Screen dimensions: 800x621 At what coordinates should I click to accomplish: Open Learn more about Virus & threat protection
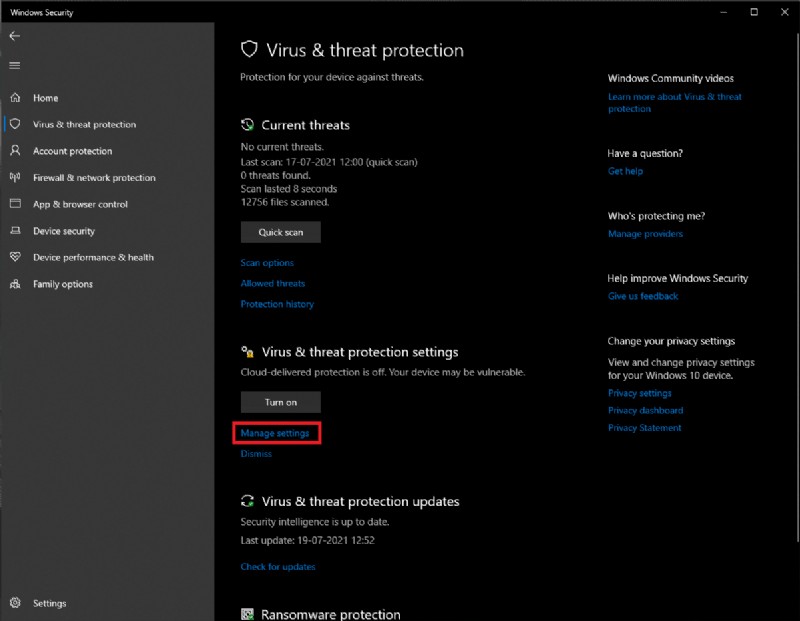pos(674,103)
